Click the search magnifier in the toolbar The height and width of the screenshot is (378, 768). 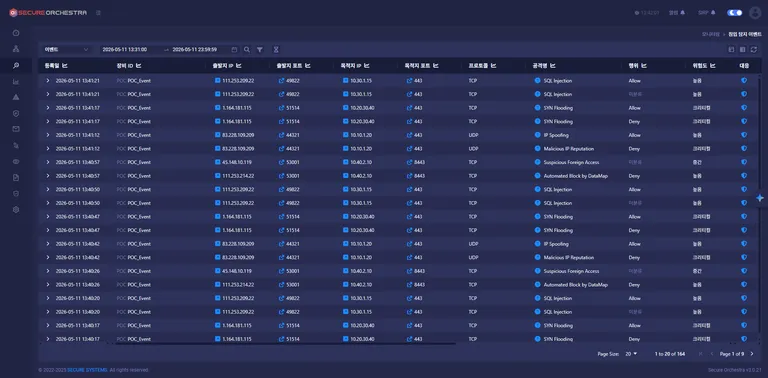click(x=247, y=49)
